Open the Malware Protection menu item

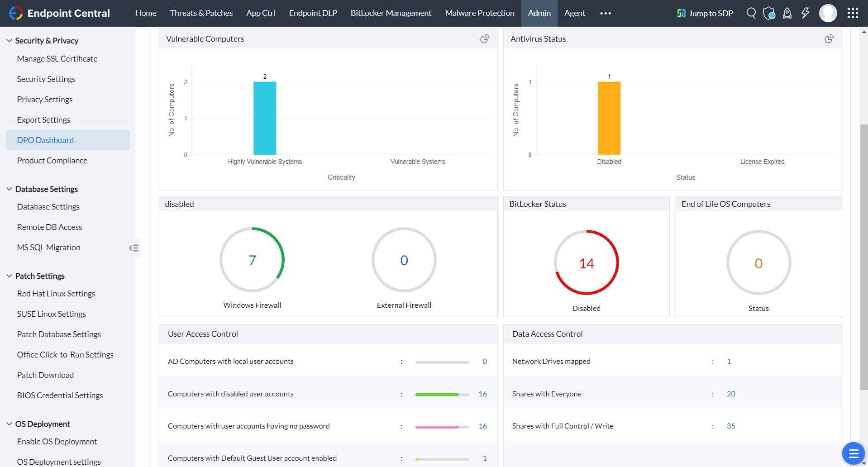coord(479,13)
